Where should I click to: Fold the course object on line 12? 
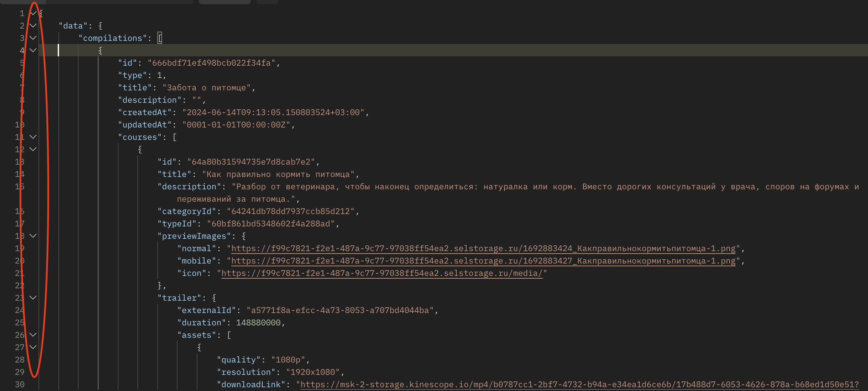33,149
